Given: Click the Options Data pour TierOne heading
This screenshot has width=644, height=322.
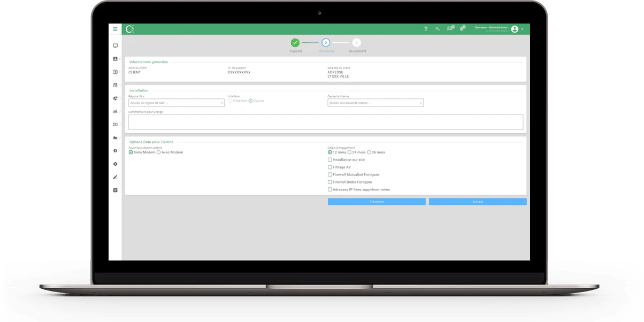Looking at the screenshot, I should (151, 142).
